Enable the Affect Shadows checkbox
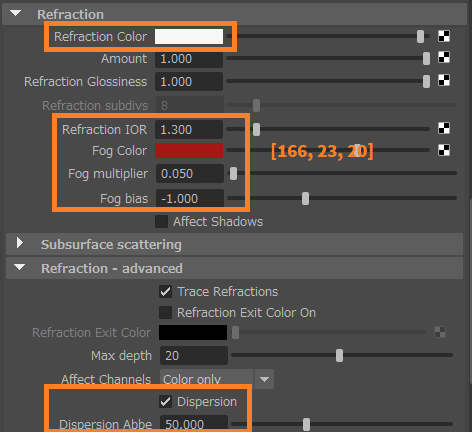 coord(162,222)
